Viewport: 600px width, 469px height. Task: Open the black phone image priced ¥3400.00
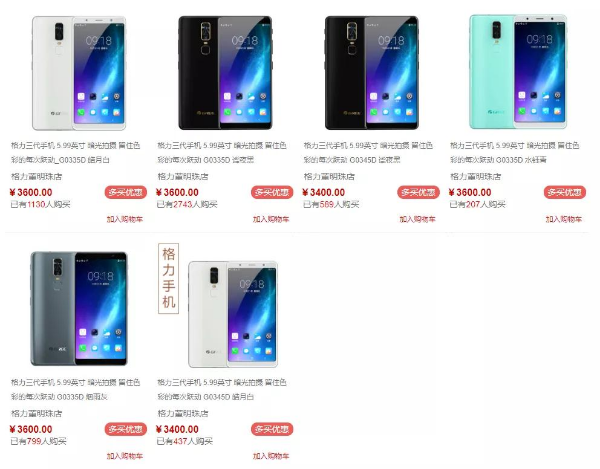(x=372, y=73)
